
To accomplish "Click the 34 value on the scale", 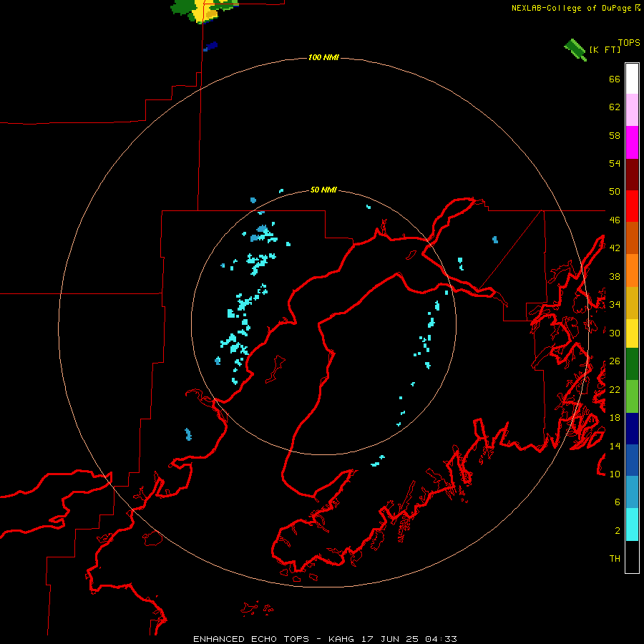I will pos(615,305).
